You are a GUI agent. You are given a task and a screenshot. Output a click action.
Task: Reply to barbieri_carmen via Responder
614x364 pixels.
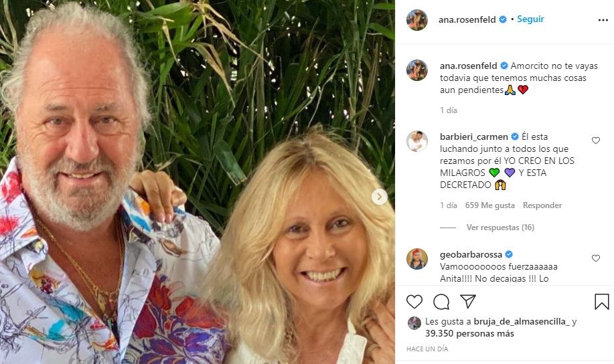point(542,205)
